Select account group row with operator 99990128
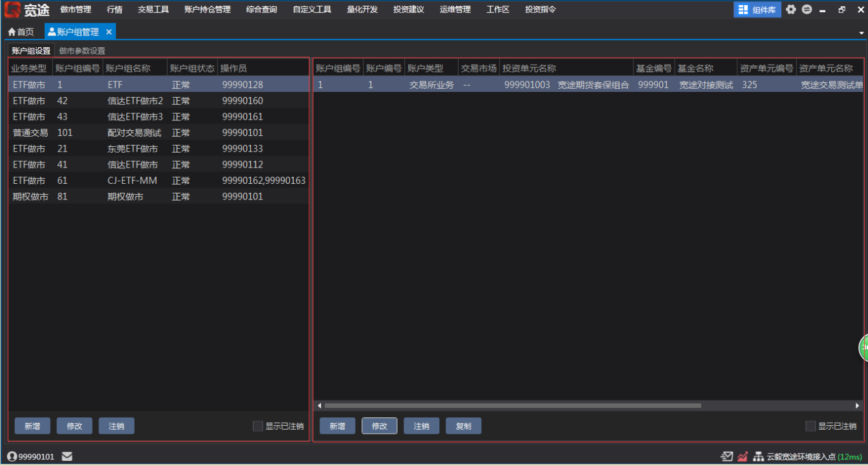 coord(158,85)
